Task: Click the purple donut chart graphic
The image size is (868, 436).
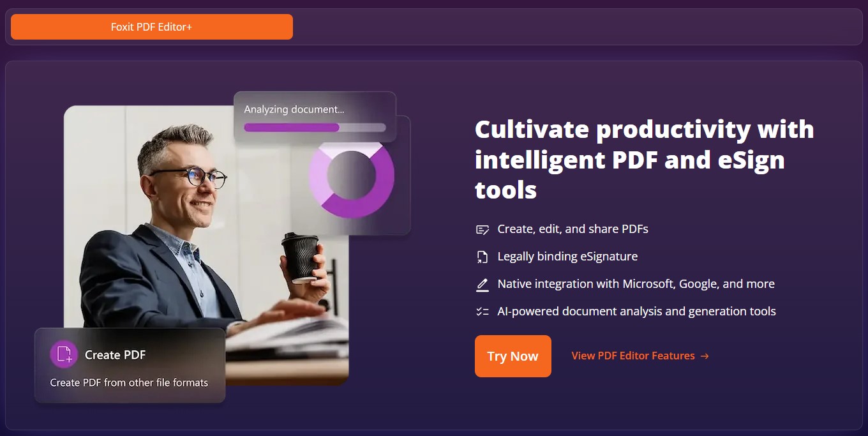Action: click(352, 176)
